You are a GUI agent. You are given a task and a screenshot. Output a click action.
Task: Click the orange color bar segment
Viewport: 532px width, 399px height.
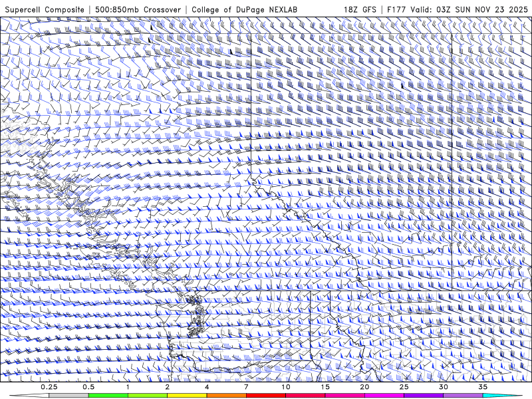(227, 396)
